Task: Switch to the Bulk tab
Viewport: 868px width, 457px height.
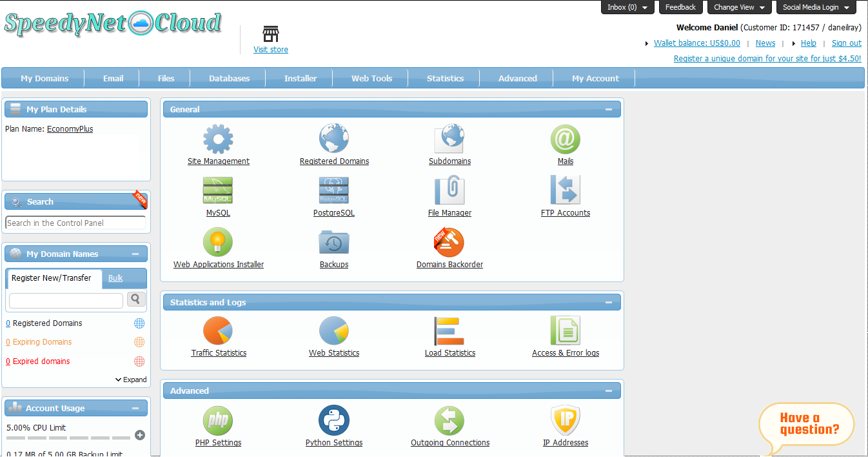Action: [x=115, y=278]
